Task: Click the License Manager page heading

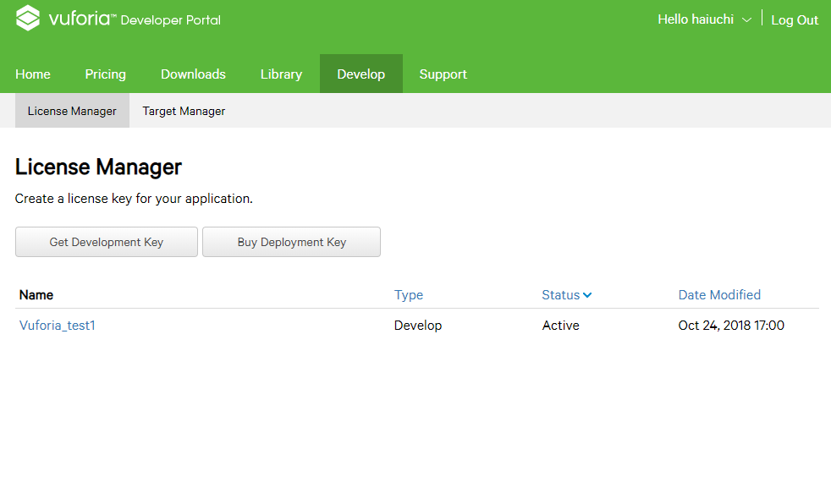Action: [98, 167]
